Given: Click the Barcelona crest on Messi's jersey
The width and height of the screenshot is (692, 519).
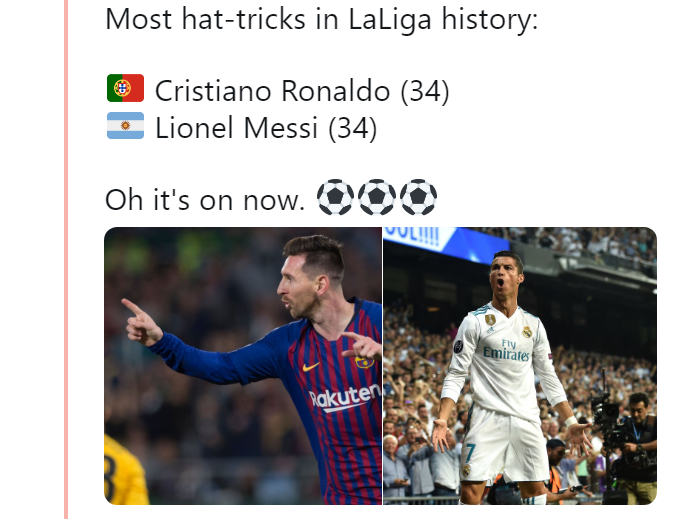Looking at the screenshot, I should pos(365,363).
